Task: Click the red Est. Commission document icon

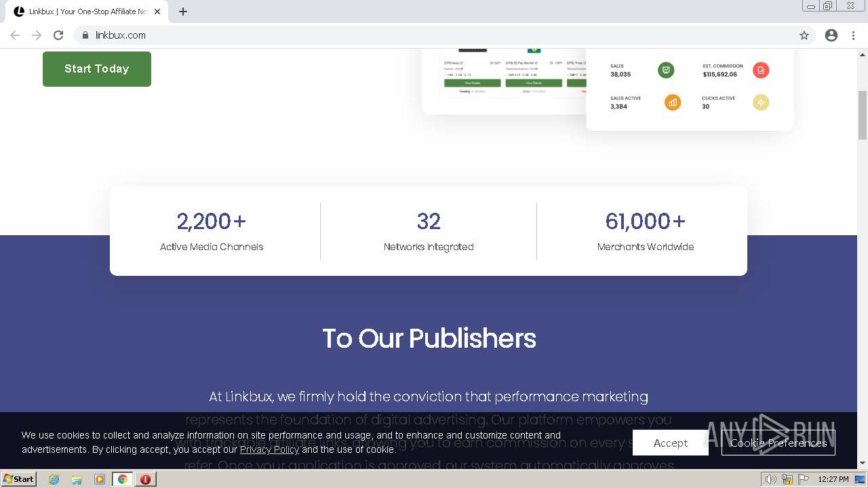Action: [761, 70]
